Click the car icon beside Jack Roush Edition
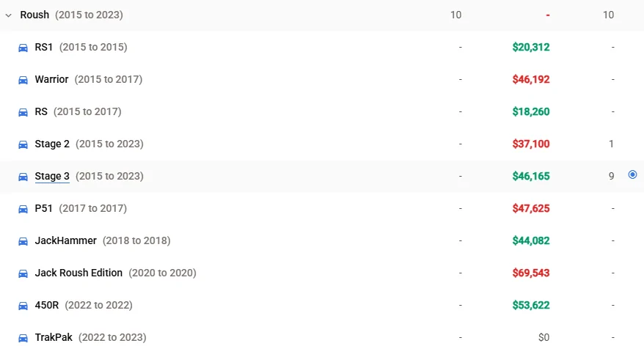 (x=23, y=273)
